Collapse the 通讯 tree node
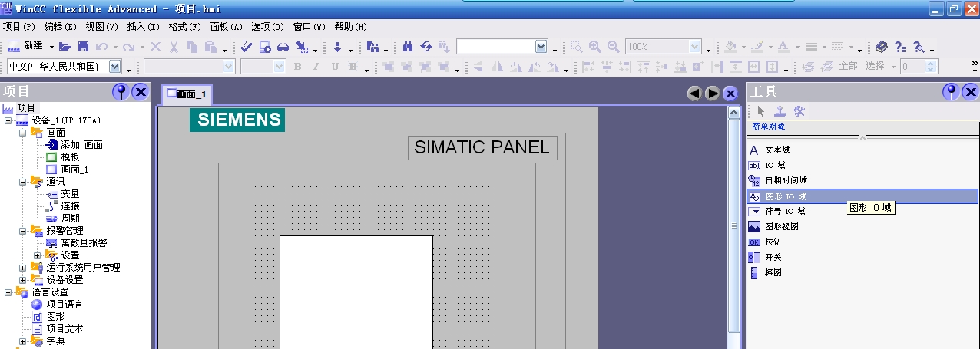This screenshot has height=349, width=980. (x=23, y=182)
